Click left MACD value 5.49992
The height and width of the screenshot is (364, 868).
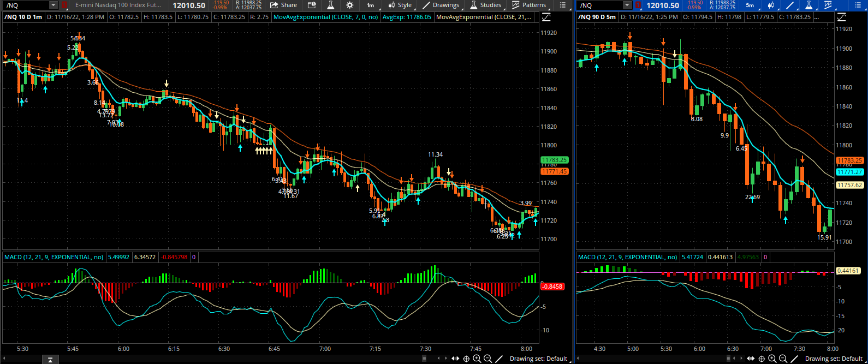click(x=118, y=257)
